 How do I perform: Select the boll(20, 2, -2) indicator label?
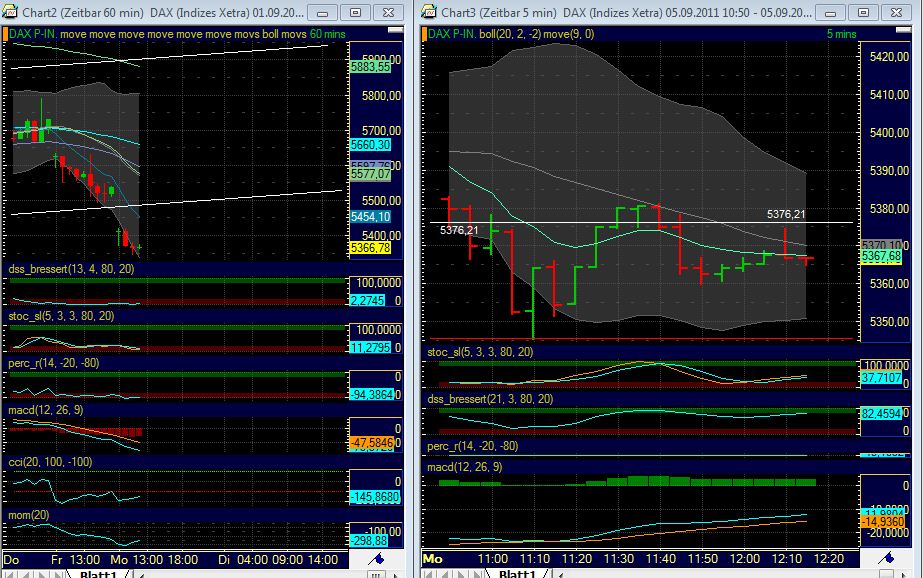click(510, 34)
